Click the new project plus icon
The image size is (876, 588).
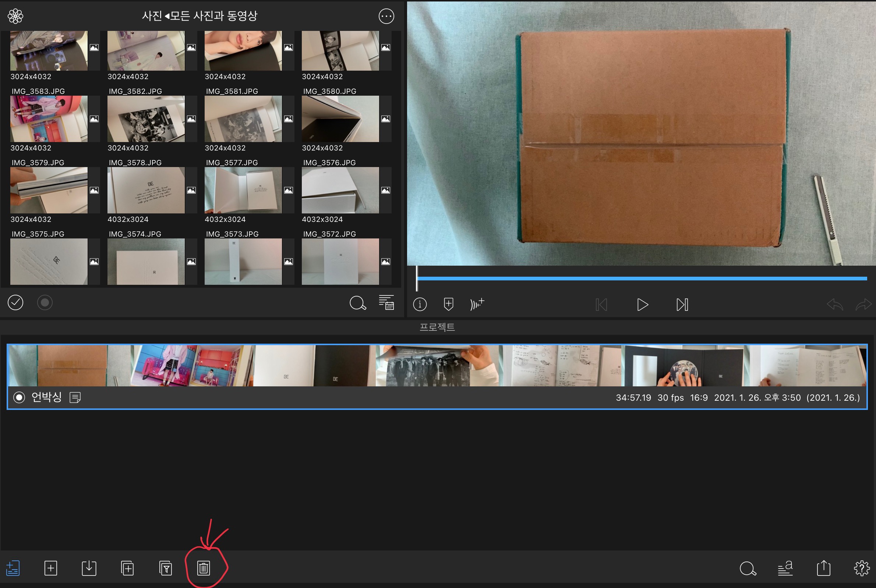[x=51, y=568]
